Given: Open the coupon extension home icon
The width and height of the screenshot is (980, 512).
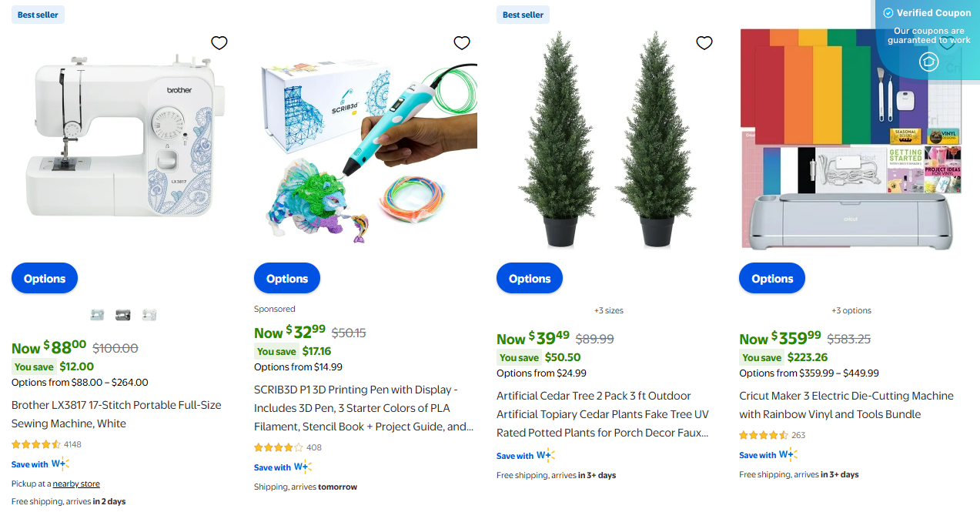Looking at the screenshot, I should (928, 62).
